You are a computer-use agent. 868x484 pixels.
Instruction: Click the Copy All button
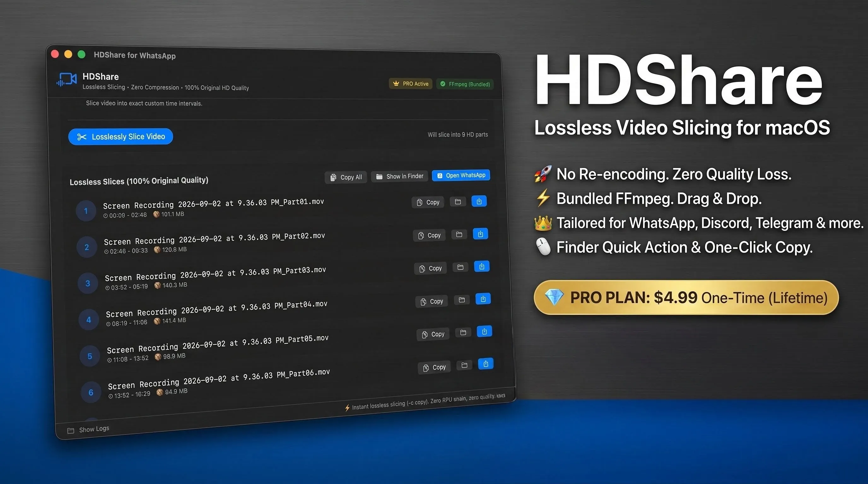tap(346, 177)
